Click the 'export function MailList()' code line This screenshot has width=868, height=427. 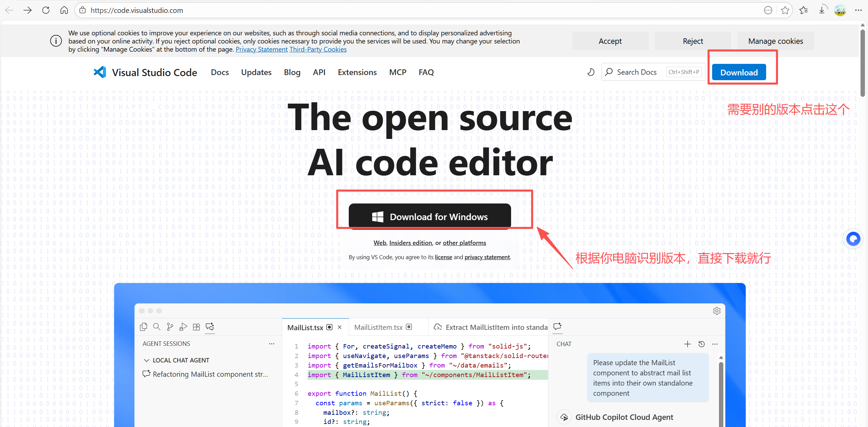(362, 393)
